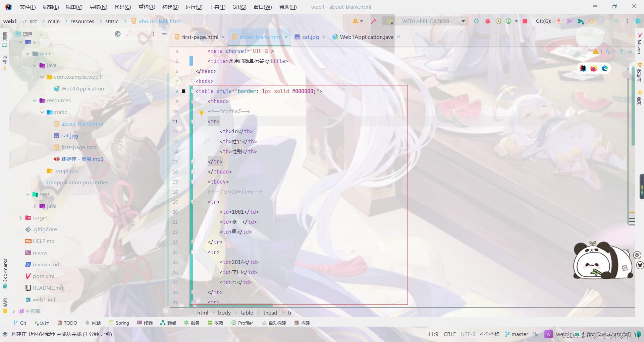Collapse the resources folder node
This screenshot has height=342, width=644.
tap(35, 100)
